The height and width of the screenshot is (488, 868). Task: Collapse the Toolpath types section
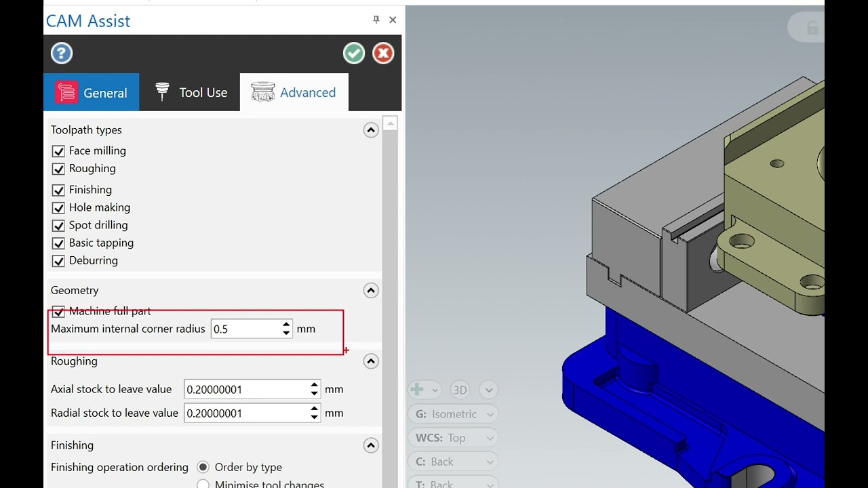[371, 130]
